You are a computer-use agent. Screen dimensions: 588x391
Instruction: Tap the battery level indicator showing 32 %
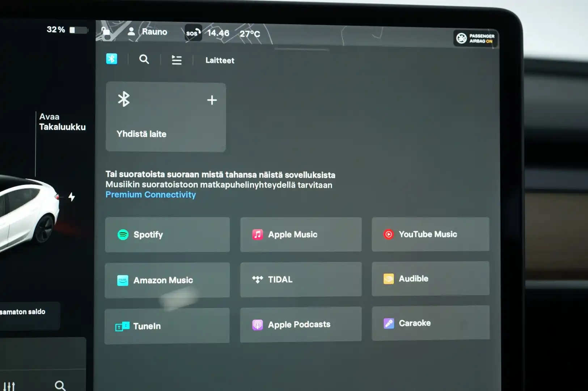(x=67, y=30)
